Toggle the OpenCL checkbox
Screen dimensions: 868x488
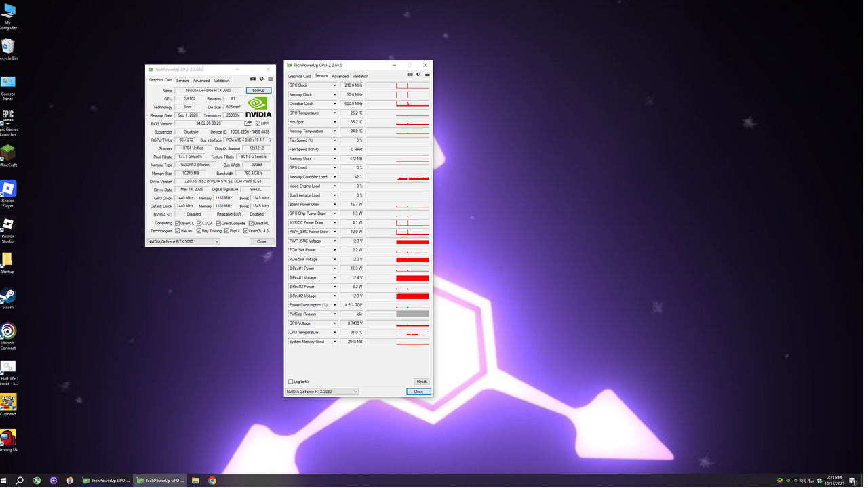pyautogui.click(x=178, y=223)
